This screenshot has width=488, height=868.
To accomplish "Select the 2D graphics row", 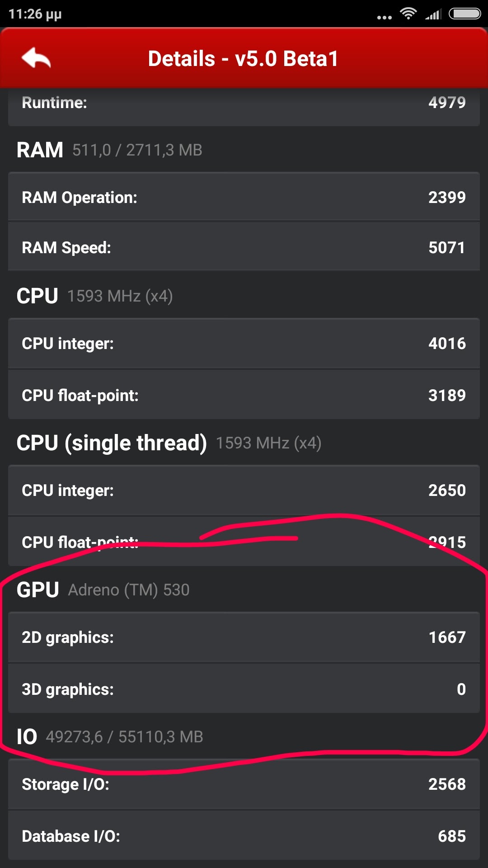I will [x=244, y=637].
